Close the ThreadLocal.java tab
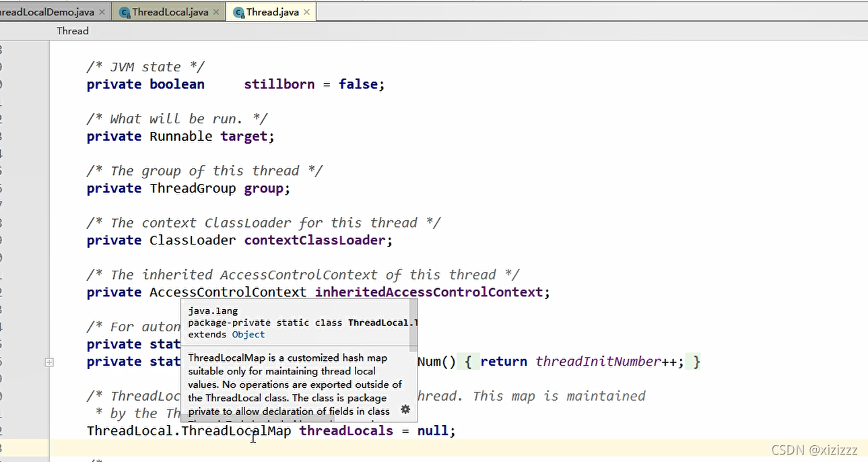The height and width of the screenshot is (462, 868). click(x=216, y=12)
